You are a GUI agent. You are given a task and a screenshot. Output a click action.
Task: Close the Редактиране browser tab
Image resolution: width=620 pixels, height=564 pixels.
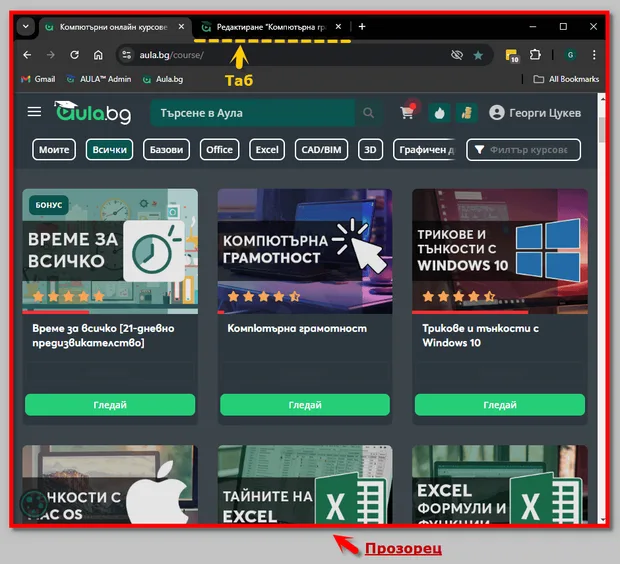pos(338,26)
